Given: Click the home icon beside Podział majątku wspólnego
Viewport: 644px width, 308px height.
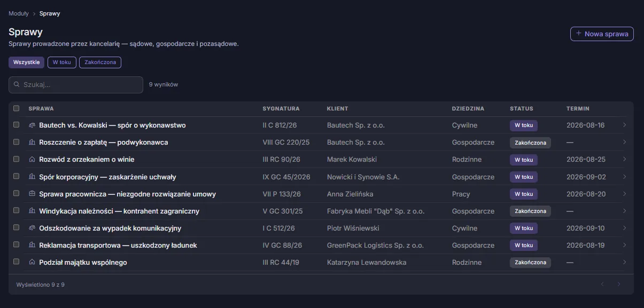Looking at the screenshot, I should pyautogui.click(x=32, y=262).
